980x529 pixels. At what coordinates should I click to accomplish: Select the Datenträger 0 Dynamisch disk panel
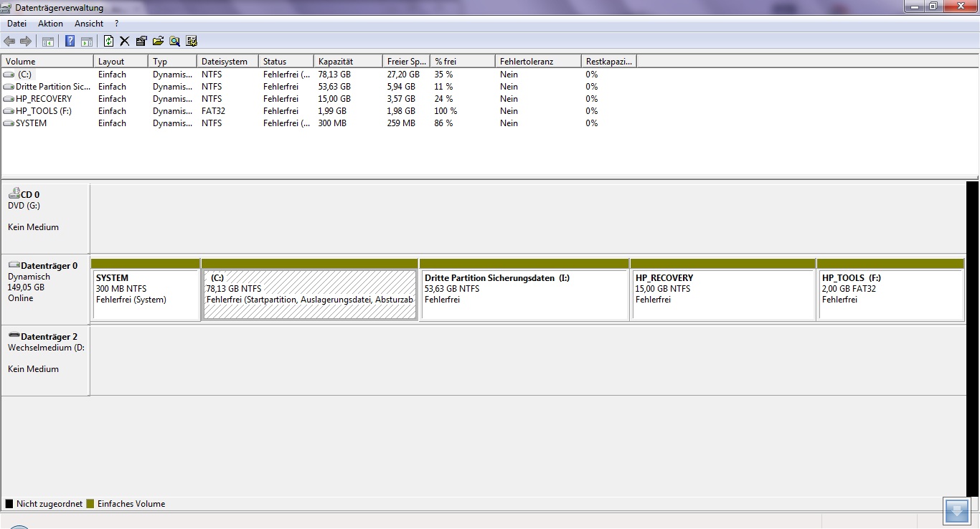click(x=45, y=289)
